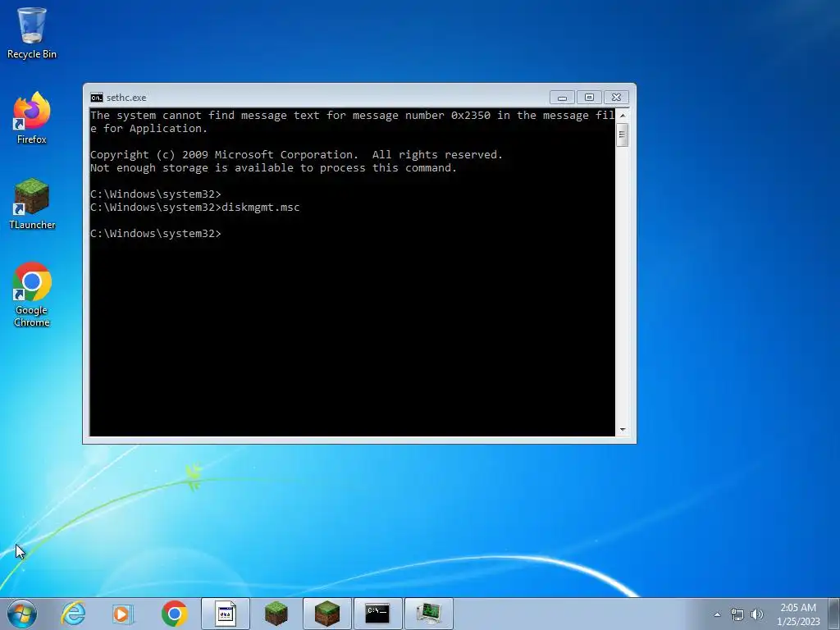Select the first Minecraft grass block taskbar icon

[276, 614]
